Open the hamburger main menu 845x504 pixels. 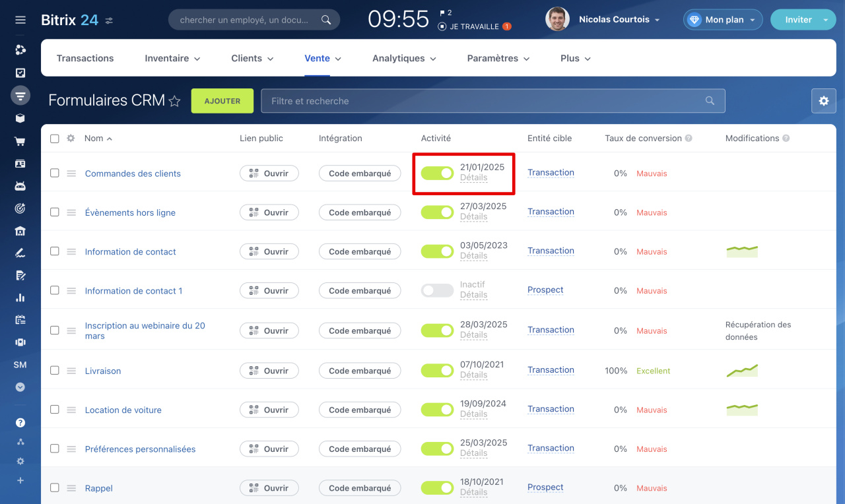[20, 20]
